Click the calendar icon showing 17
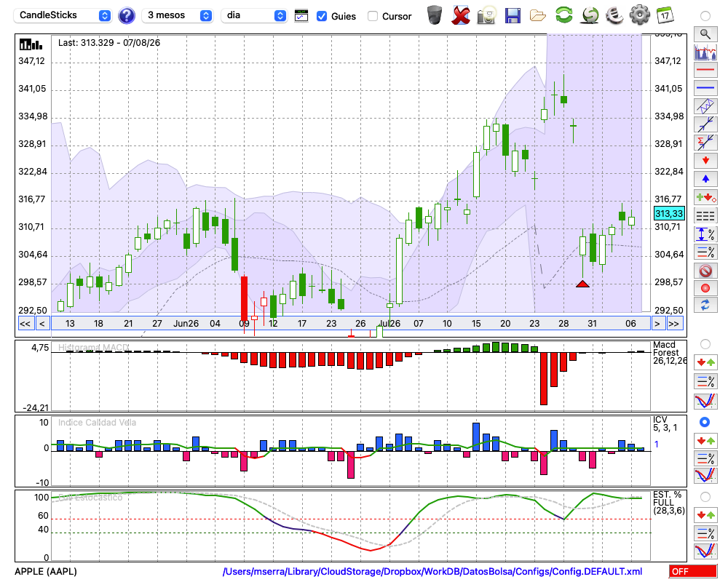This screenshot has width=728, height=582. point(665,15)
